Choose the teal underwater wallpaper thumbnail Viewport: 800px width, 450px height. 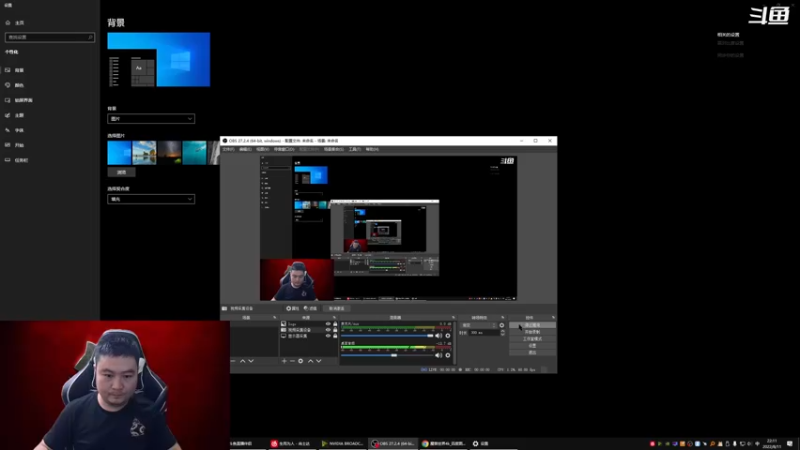194,153
